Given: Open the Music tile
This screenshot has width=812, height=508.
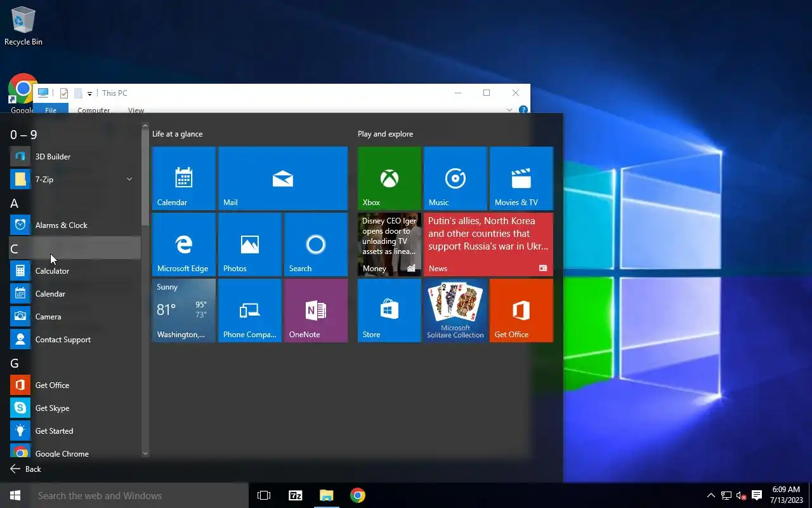Looking at the screenshot, I should [x=455, y=178].
